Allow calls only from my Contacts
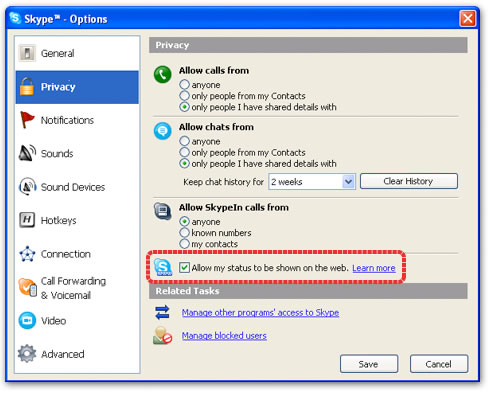Image resolution: width=491 pixels, height=393 pixels. (x=184, y=96)
